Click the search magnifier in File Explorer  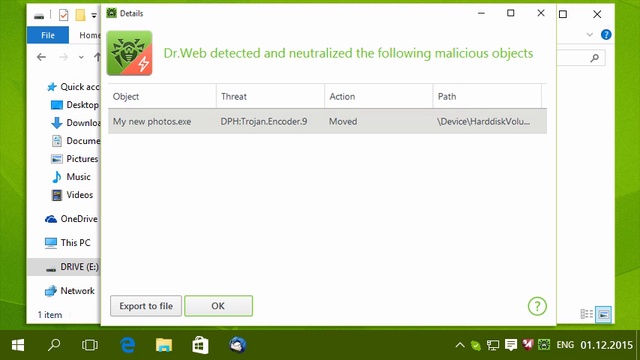tap(595, 58)
